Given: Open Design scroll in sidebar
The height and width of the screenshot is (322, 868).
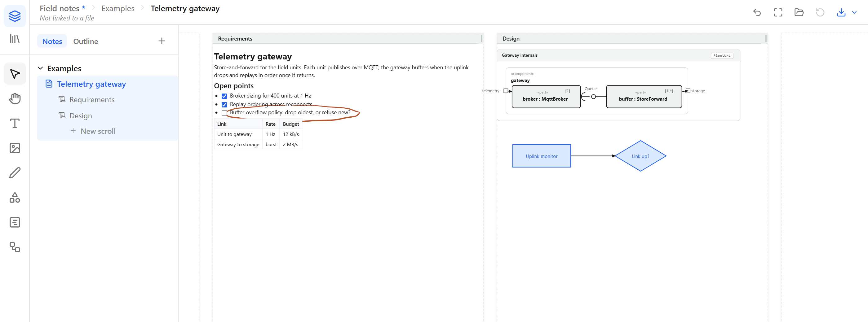Looking at the screenshot, I should click(81, 116).
